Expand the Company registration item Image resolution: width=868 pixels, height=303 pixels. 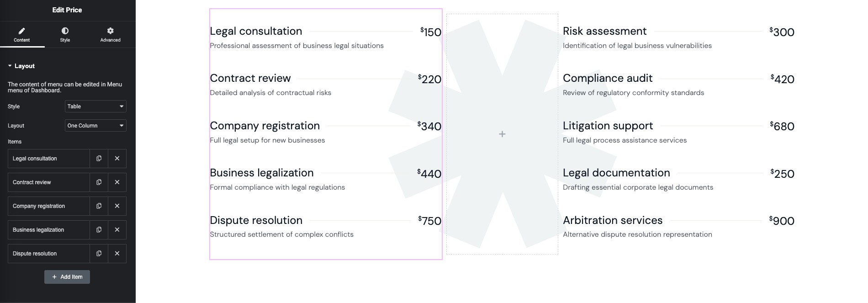point(48,206)
